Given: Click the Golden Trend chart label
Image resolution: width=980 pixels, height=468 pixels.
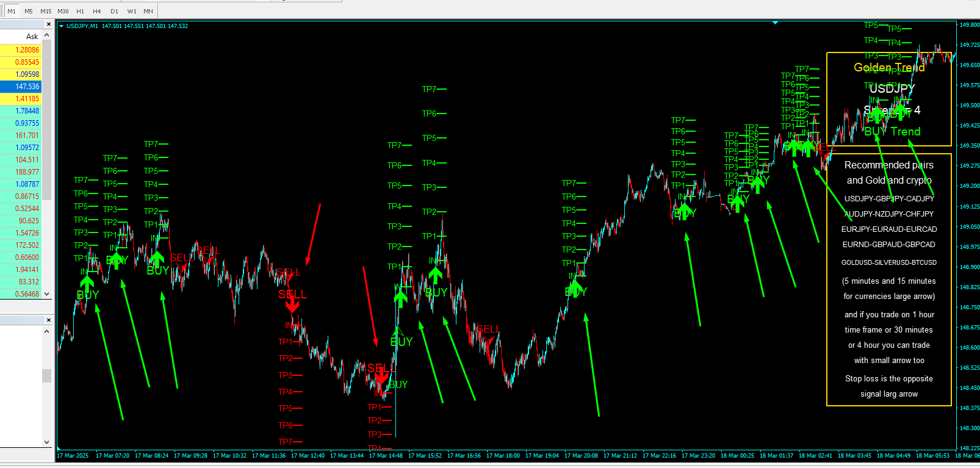Looking at the screenshot, I should tap(889, 67).
